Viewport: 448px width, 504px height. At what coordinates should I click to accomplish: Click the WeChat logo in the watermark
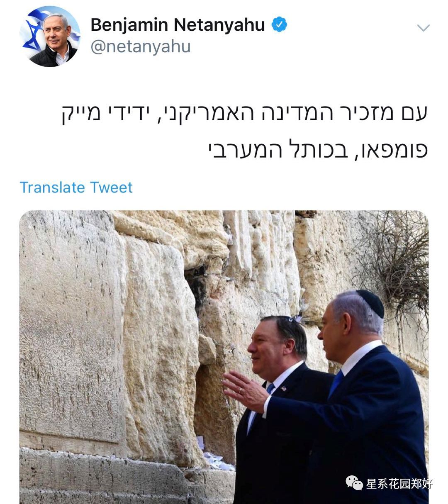(354, 483)
